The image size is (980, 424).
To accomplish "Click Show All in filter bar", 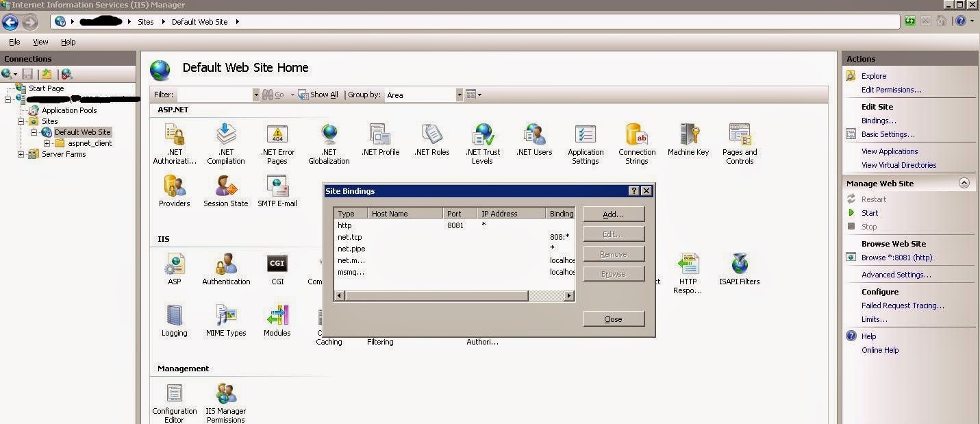I will click(318, 95).
